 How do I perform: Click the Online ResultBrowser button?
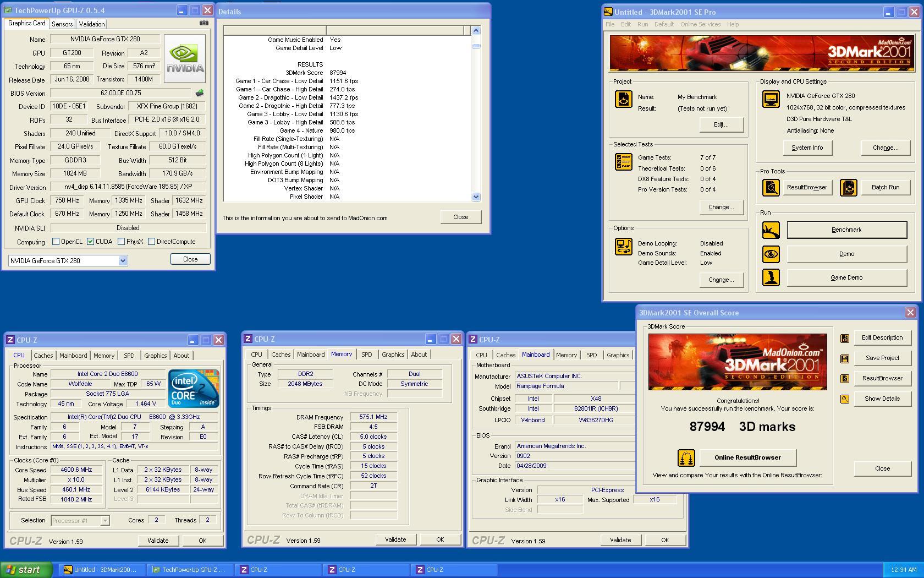click(x=747, y=457)
